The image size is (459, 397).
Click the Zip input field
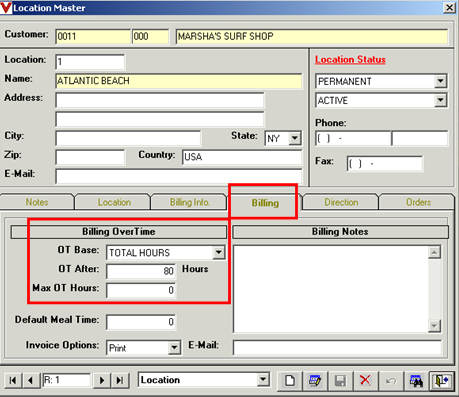pyautogui.click(x=90, y=157)
